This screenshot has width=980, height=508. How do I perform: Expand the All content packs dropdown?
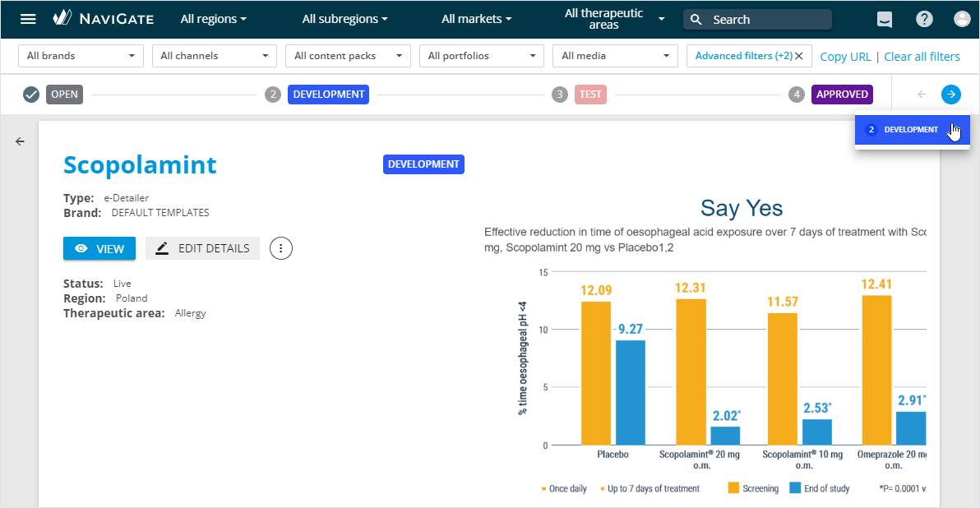[x=348, y=56]
